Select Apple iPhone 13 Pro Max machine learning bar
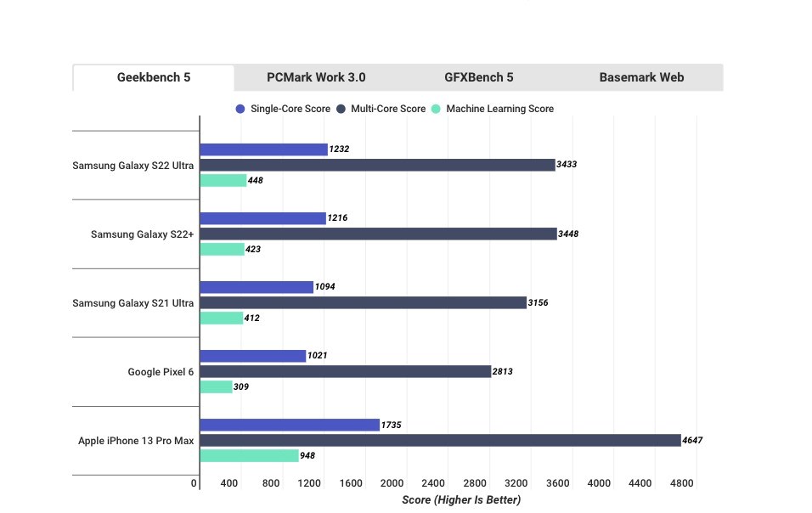 point(250,456)
